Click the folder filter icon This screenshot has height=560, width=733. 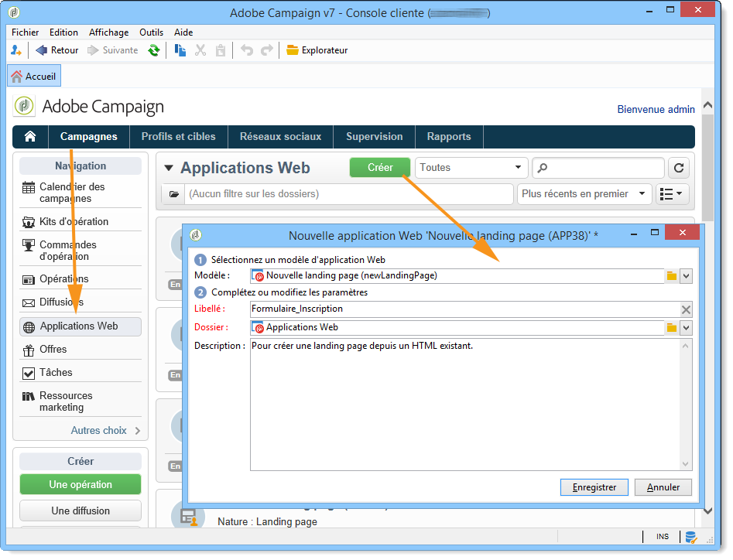coord(173,194)
